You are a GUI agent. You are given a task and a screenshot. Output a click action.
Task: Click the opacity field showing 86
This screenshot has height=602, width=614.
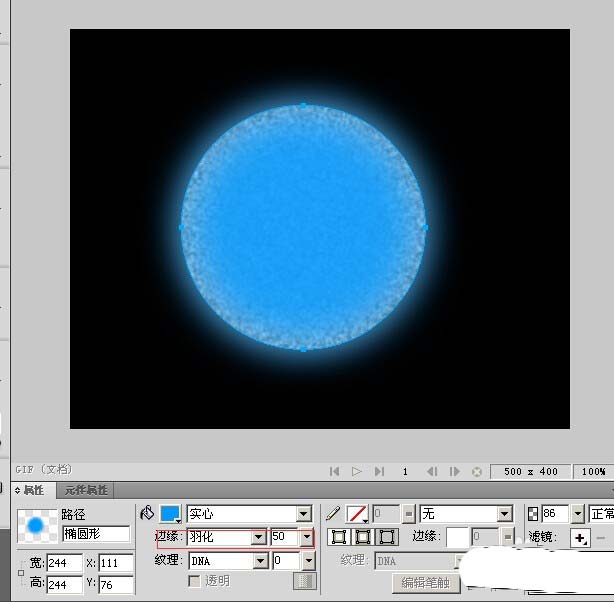(555, 513)
